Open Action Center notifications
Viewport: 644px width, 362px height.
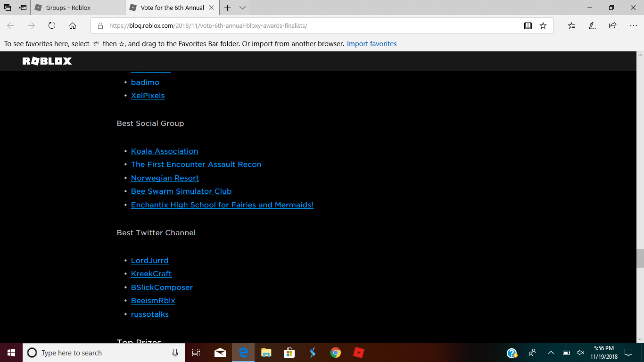click(x=628, y=353)
